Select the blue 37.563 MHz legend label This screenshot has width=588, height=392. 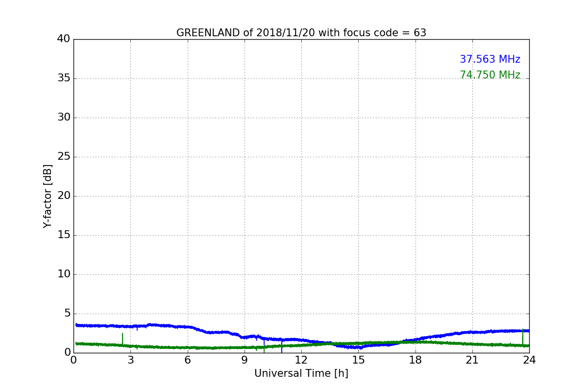(490, 59)
